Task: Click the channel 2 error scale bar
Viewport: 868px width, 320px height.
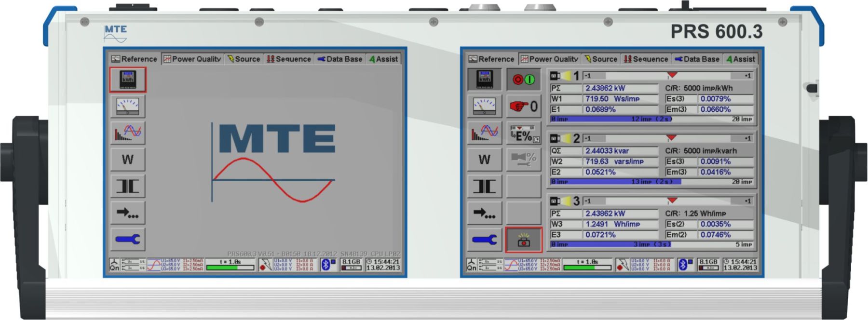Action: click(668, 138)
